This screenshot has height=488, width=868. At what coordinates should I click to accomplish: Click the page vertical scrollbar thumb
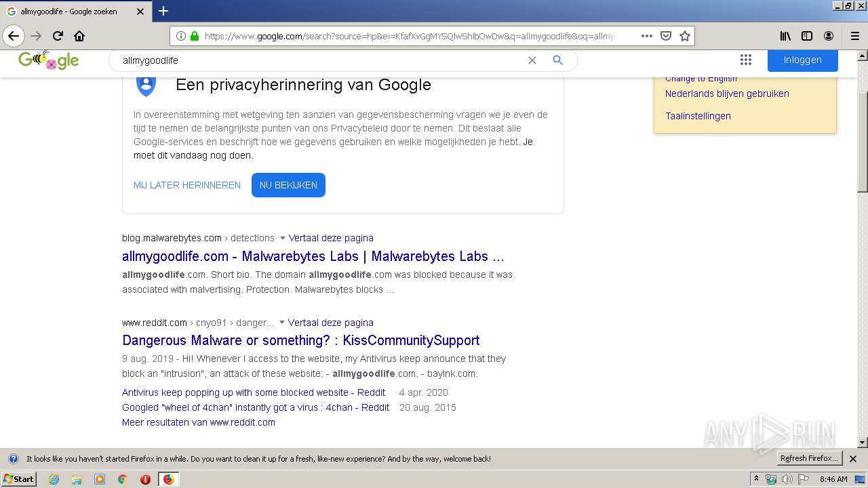coord(863,141)
